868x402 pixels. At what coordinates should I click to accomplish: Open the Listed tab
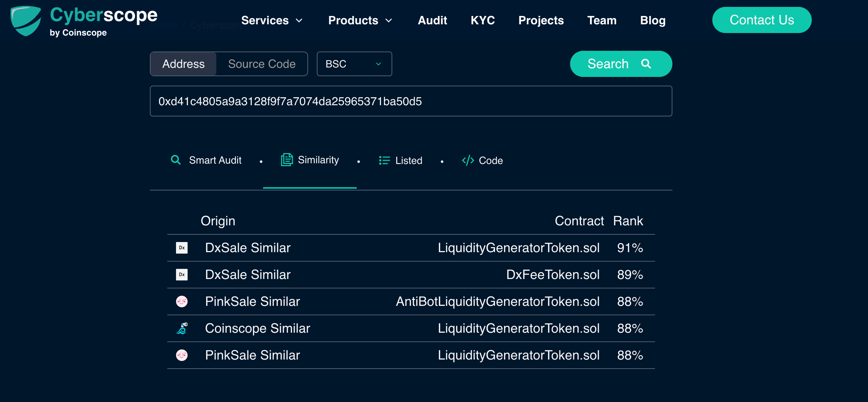click(x=401, y=160)
